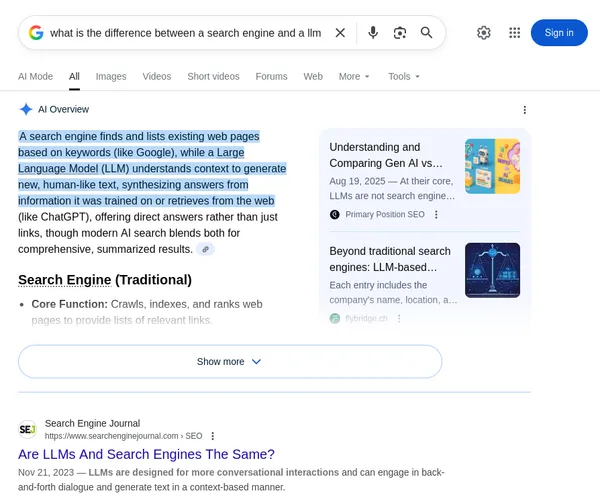
Task: Open AI Overview three-dot options menu
Action: pos(525,110)
